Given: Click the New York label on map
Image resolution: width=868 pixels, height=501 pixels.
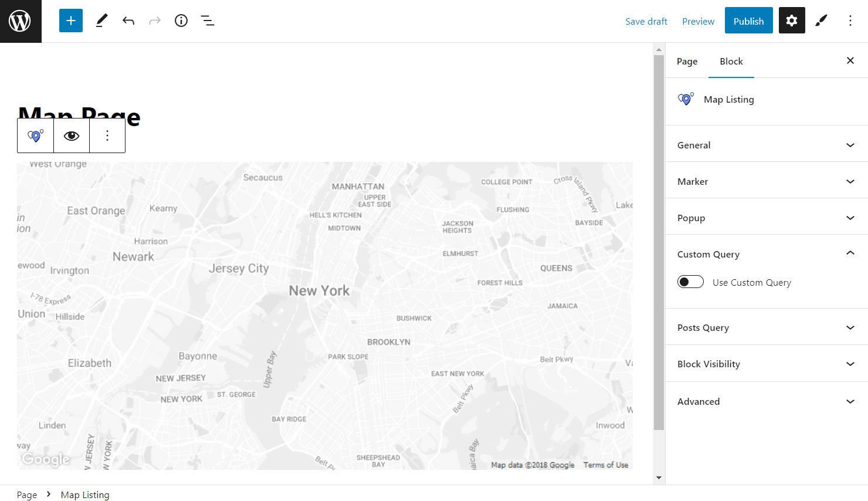Looking at the screenshot, I should [x=319, y=290].
